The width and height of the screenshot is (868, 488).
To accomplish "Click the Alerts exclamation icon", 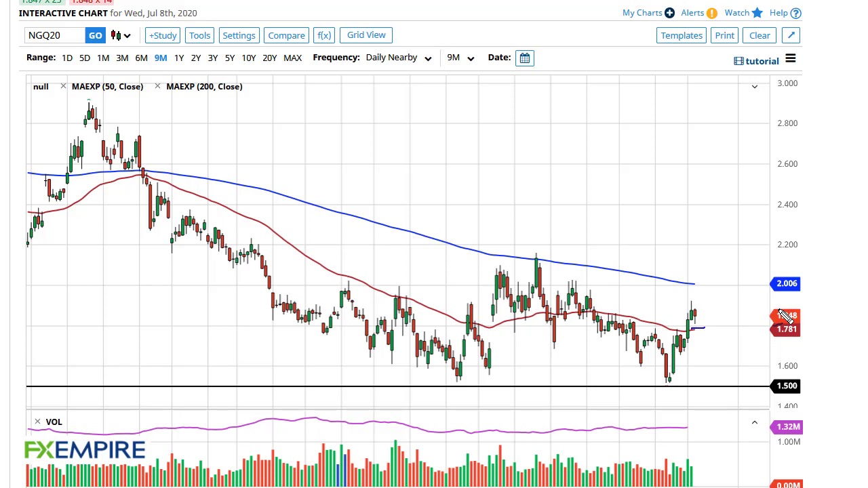I will [x=712, y=13].
